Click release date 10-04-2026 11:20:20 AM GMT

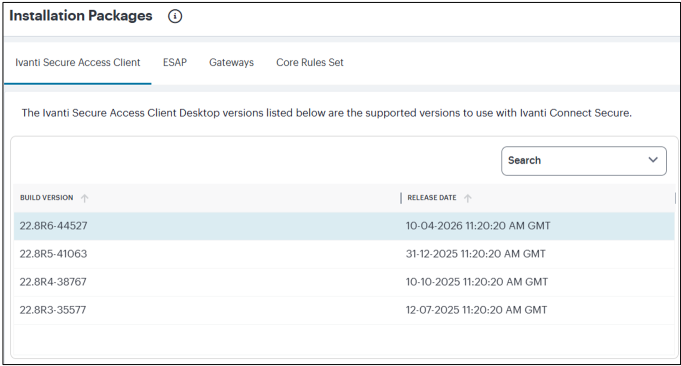(x=478, y=226)
